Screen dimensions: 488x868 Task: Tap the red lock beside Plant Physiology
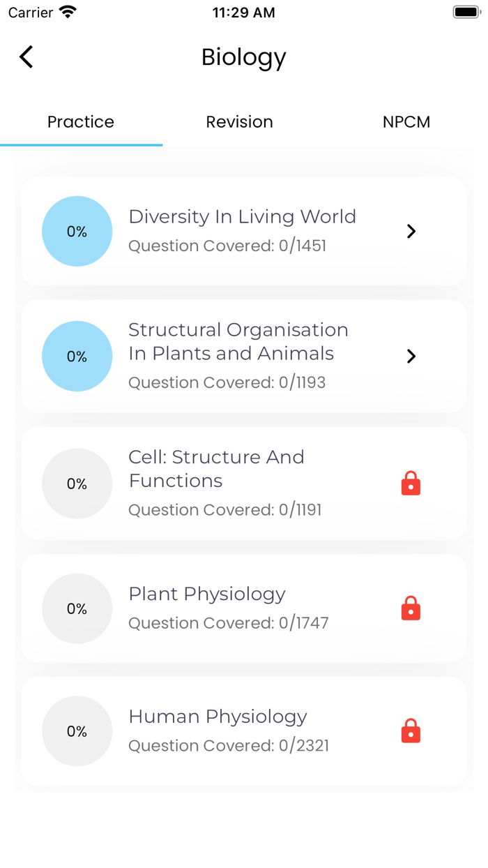[x=411, y=608]
